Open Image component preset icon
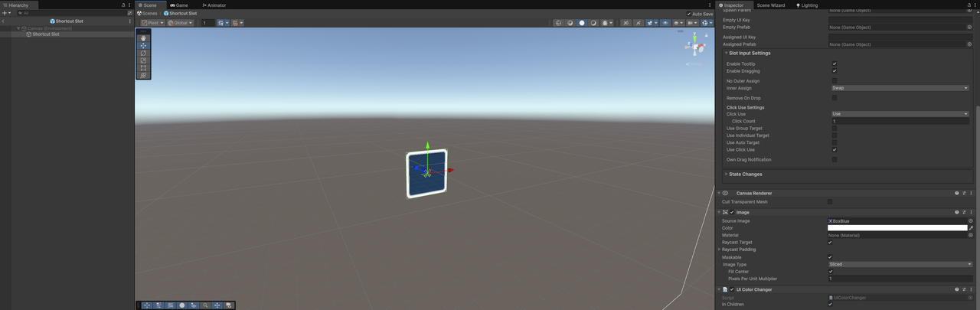Screen dimensions: 980x310 click(964, 212)
